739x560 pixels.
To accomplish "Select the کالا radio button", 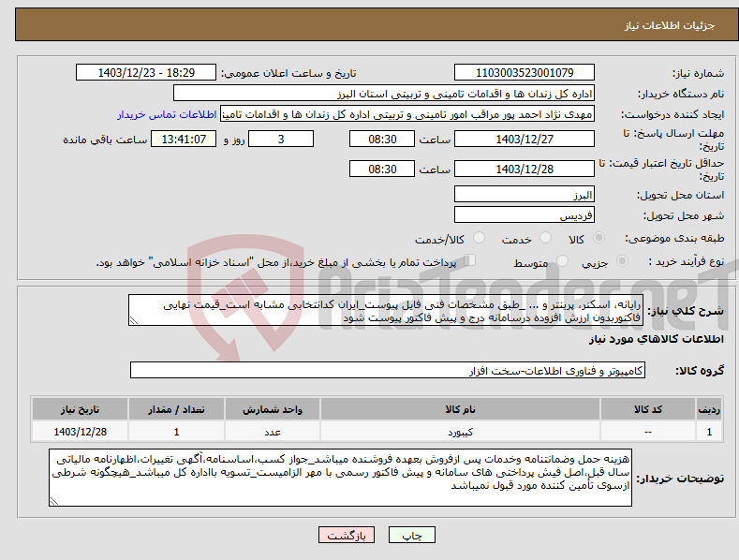I will [599, 238].
